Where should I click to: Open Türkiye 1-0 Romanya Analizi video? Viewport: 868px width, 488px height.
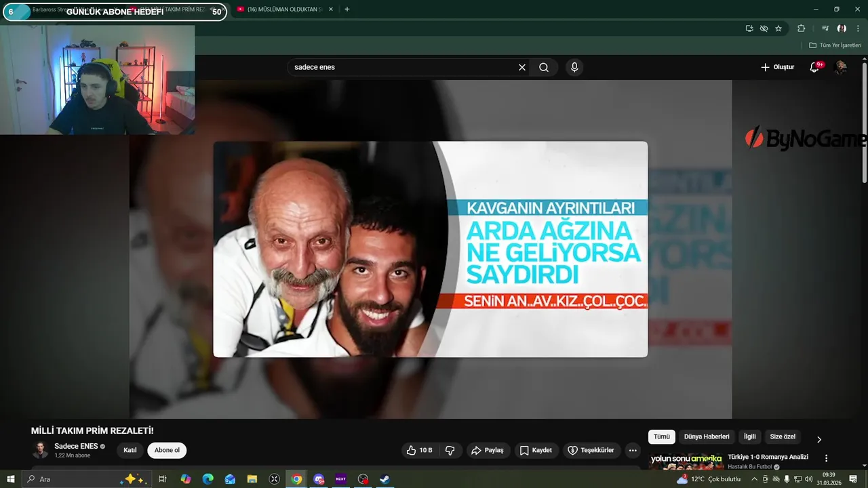pos(768,457)
